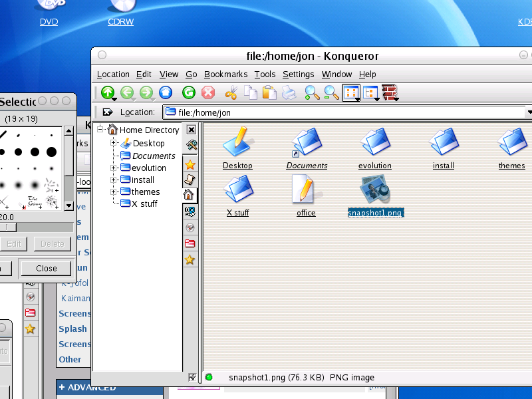Select the Tree View toolbar button
532x399 pixels.
click(x=370, y=92)
